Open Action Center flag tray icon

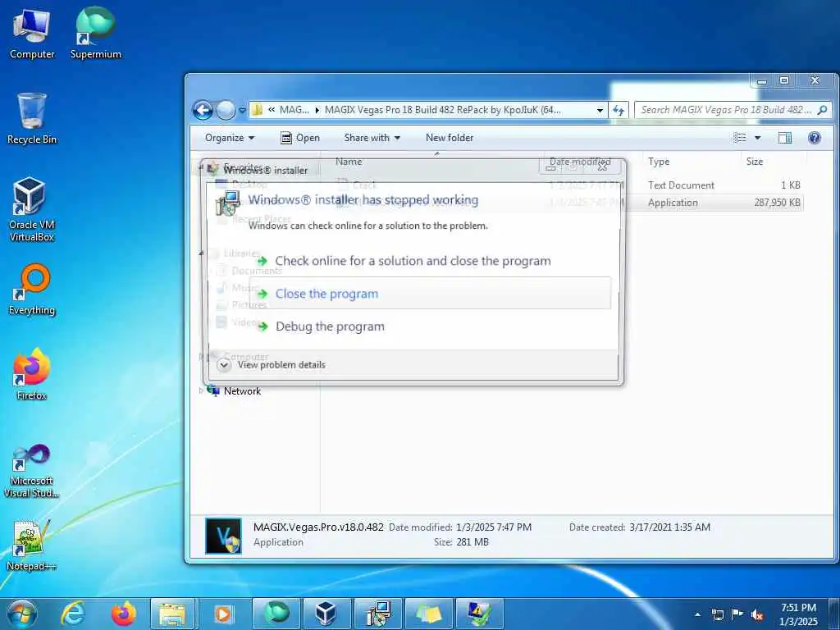[737, 614]
